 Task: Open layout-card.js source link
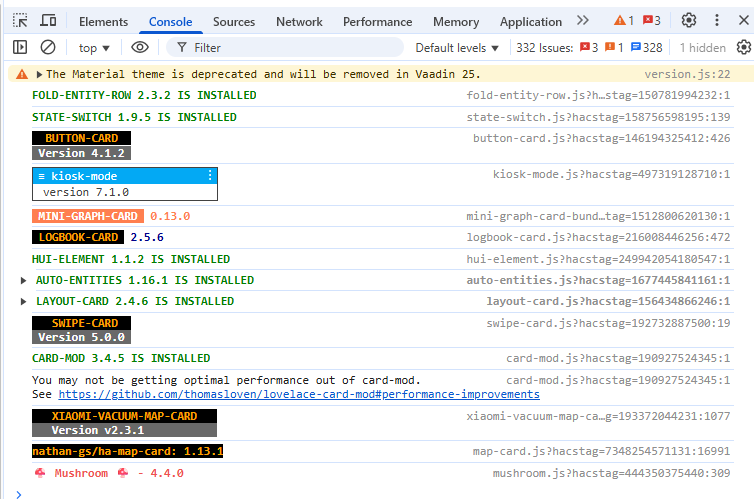click(x=608, y=301)
